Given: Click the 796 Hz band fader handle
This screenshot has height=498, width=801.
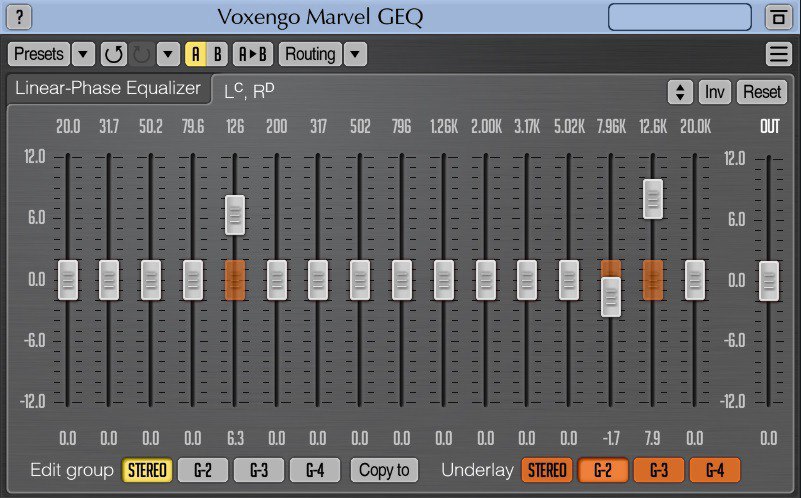Looking at the screenshot, I should pyautogui.click(x=402, y=280).
